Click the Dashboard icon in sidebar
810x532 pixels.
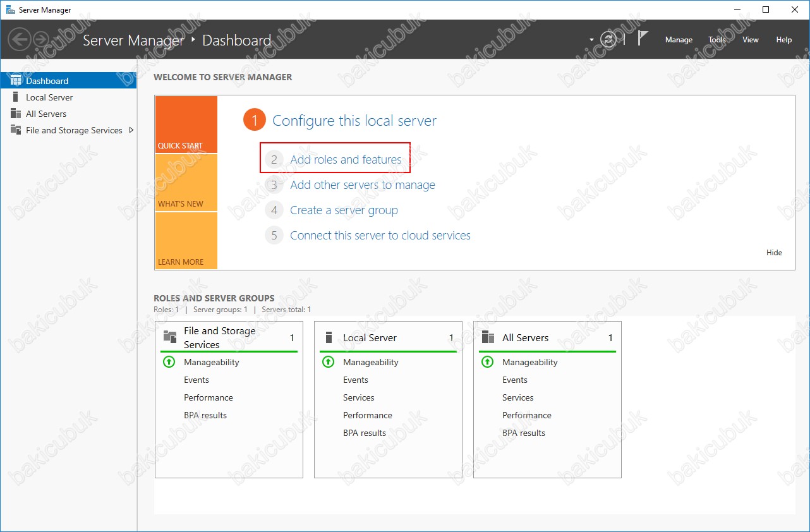(x=16, y=80)
